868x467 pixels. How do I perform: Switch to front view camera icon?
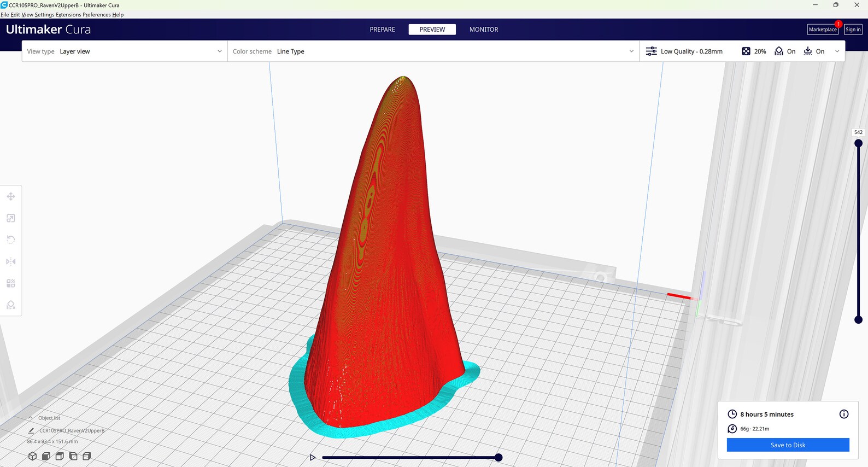46,456
